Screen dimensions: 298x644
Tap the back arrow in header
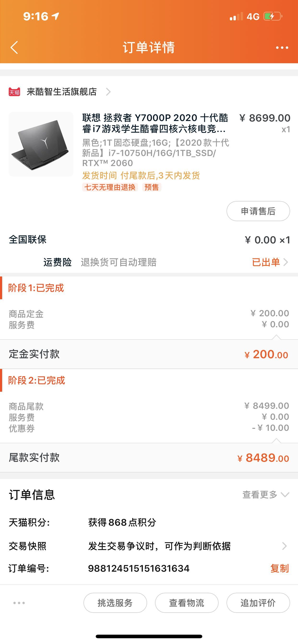(x=14, y=47)
